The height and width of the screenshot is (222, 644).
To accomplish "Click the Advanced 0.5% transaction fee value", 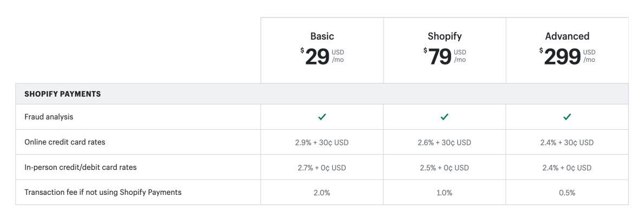I will pos(567,193).
